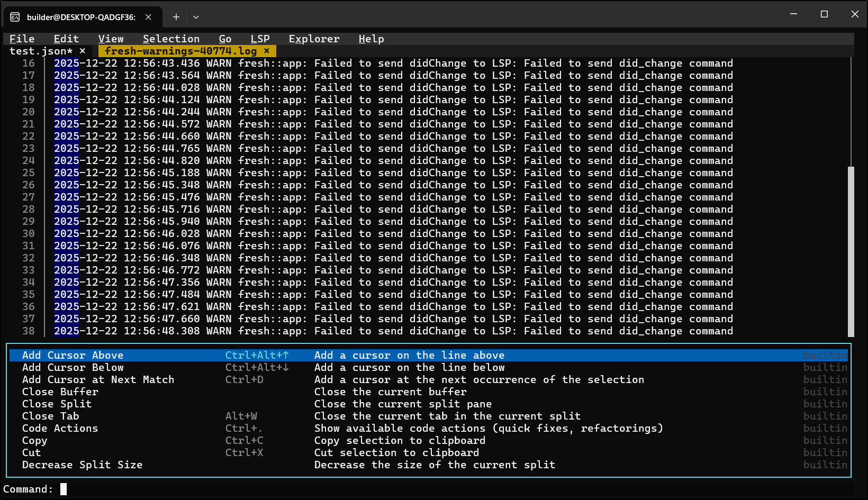Expand the terminal profile dropdown chevron

click(x=196, y=17)
